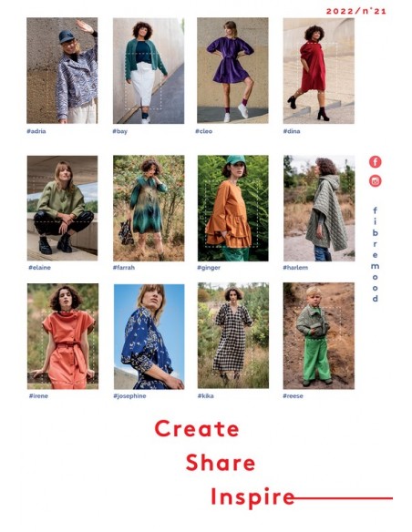Open the #josephine blue print dress photo
Image resolution: width=412 pixels, height=532 pixels.
point(149,336)
